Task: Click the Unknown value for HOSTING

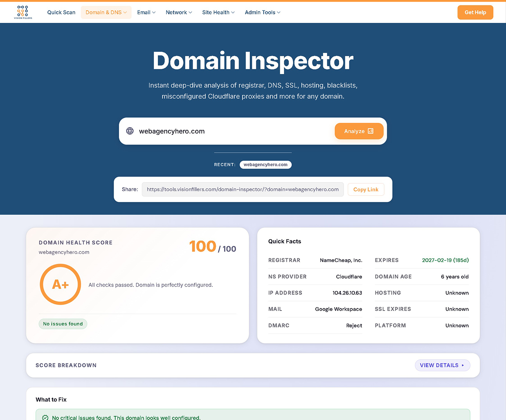Action: tap(457, 293)
